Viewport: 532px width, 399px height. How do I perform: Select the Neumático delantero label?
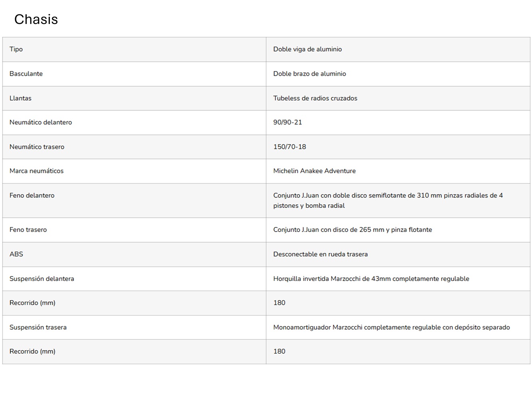pos(41,122)
